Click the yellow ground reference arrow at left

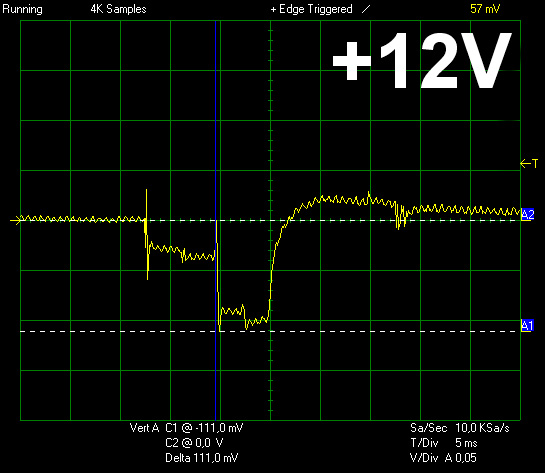coord(16,220)
